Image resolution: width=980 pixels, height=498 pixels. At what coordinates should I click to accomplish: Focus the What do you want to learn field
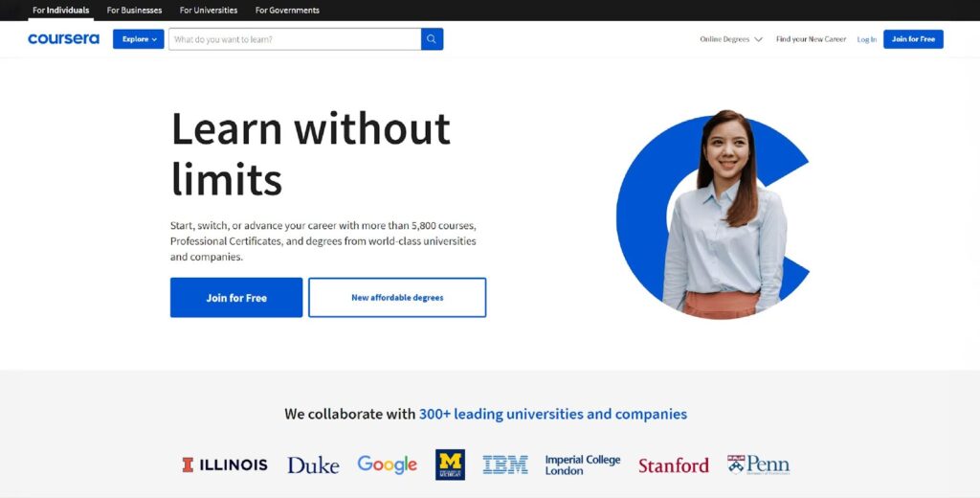click(295, 39)
